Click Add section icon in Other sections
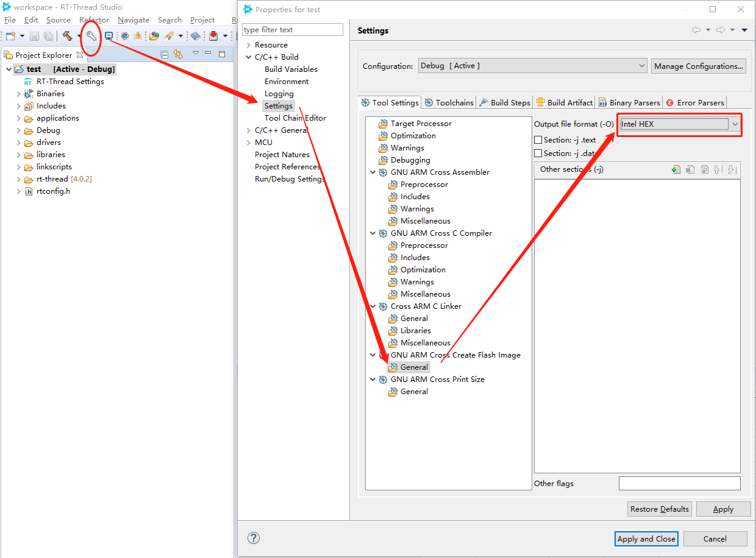Image resolution: width=756 pixels, height=558 pixels. tap(676, 170)
